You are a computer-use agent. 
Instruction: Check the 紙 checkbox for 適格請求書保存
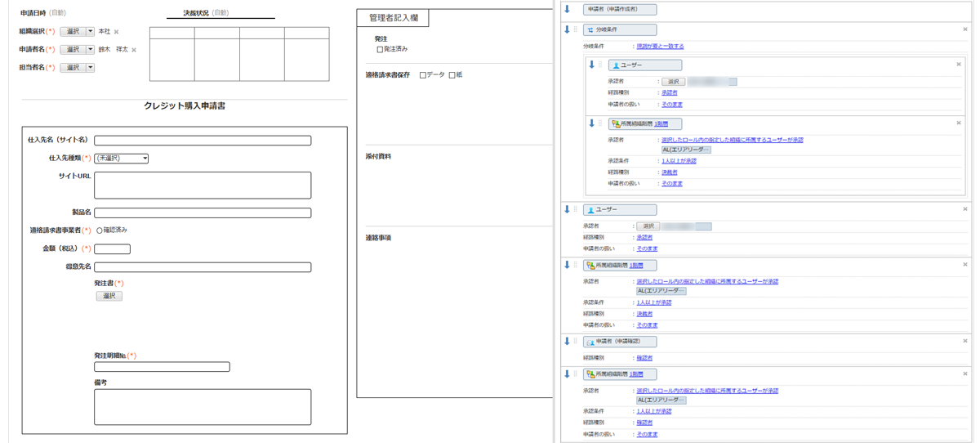pyautogui.click(x=452, y=75)
